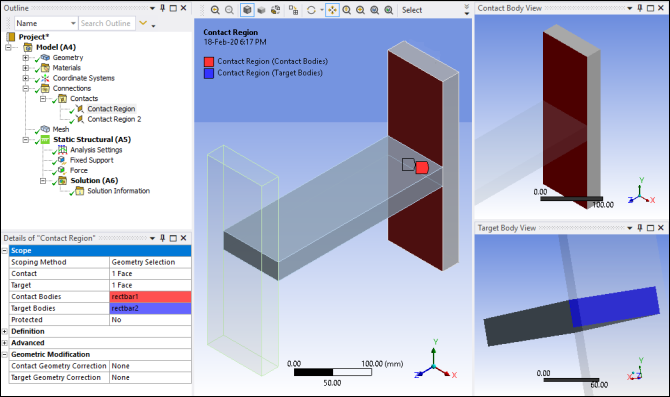Click the Mesh item in outline
Viewport: 670px width, 397px height.
[x=61, y=129]
